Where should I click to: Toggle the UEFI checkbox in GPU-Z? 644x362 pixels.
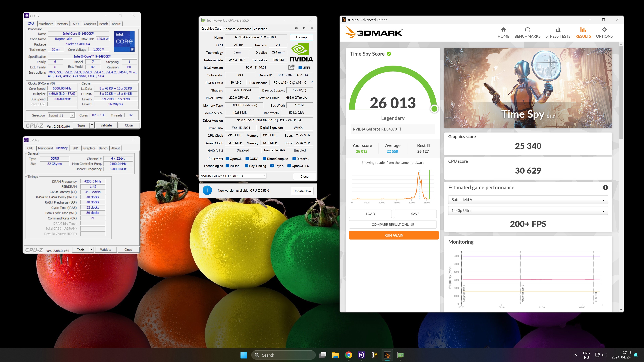(300, 68)
